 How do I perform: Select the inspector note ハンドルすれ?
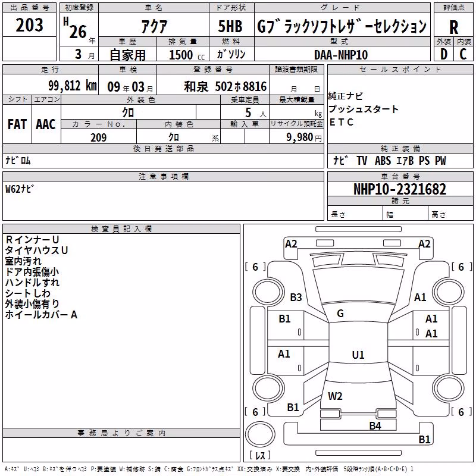[x=32, y=282]
